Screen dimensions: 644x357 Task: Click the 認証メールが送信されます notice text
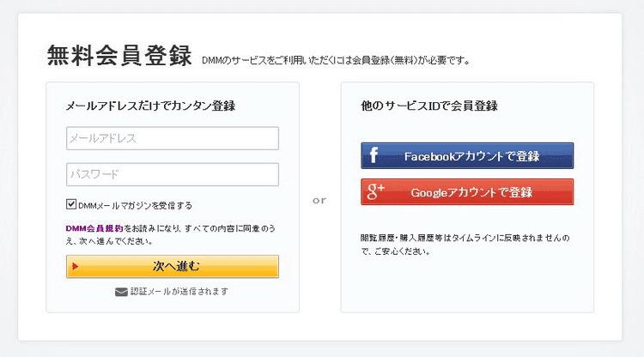179,292
